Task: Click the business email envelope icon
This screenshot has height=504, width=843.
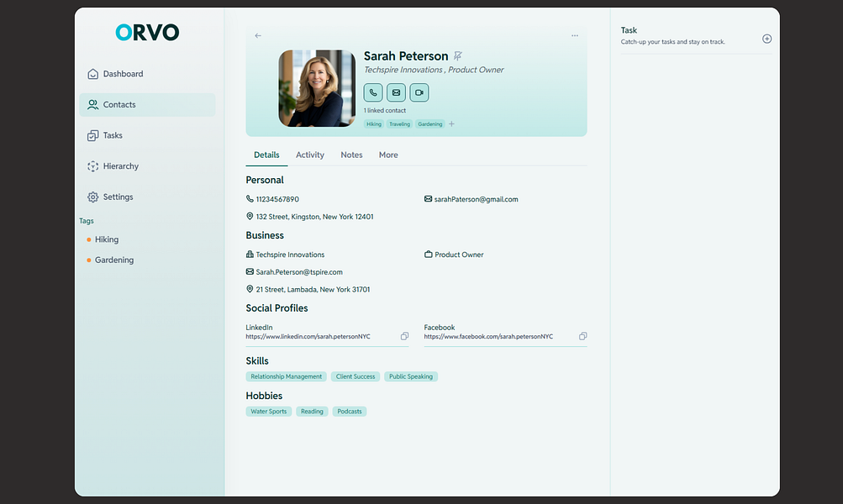Action: point(250,271)
